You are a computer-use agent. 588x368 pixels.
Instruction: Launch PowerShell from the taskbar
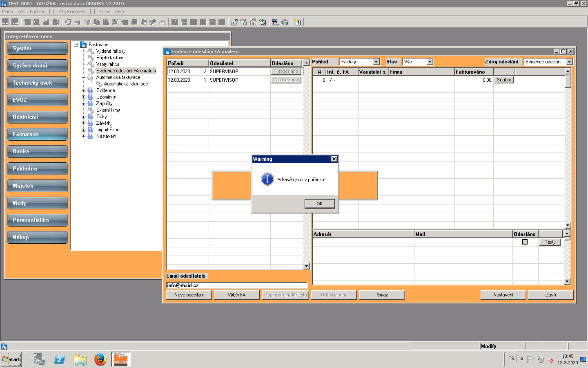60,359
